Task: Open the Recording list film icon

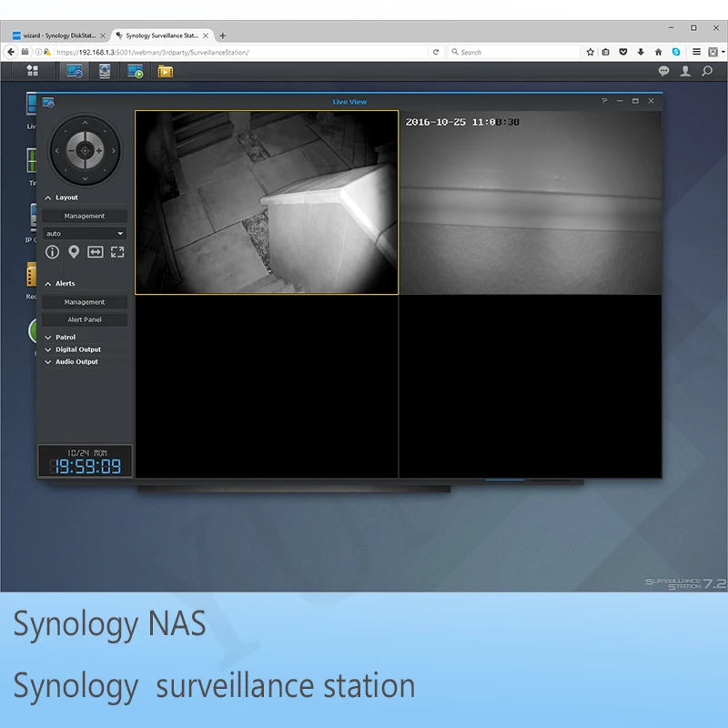Action: [166, 71]
